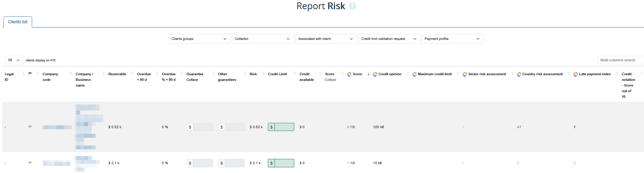Click the logo icon beside Late payment index

click(576, 74)
